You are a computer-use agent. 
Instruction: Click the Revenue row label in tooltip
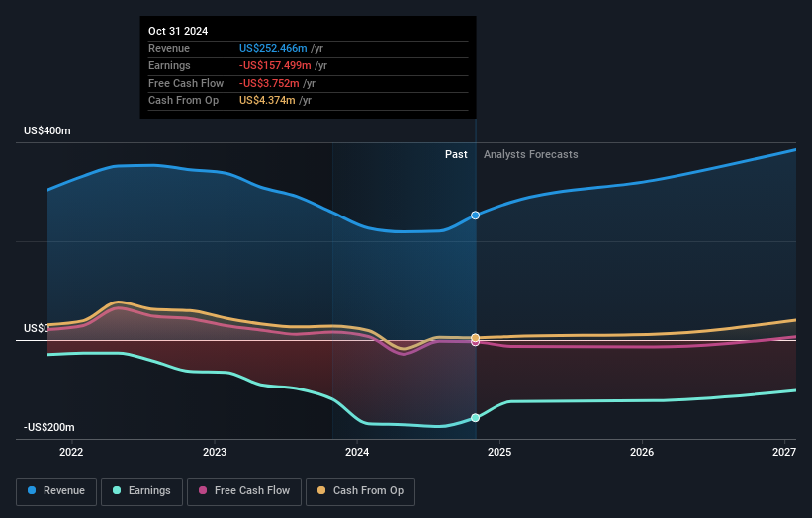[x=169, y=48]
